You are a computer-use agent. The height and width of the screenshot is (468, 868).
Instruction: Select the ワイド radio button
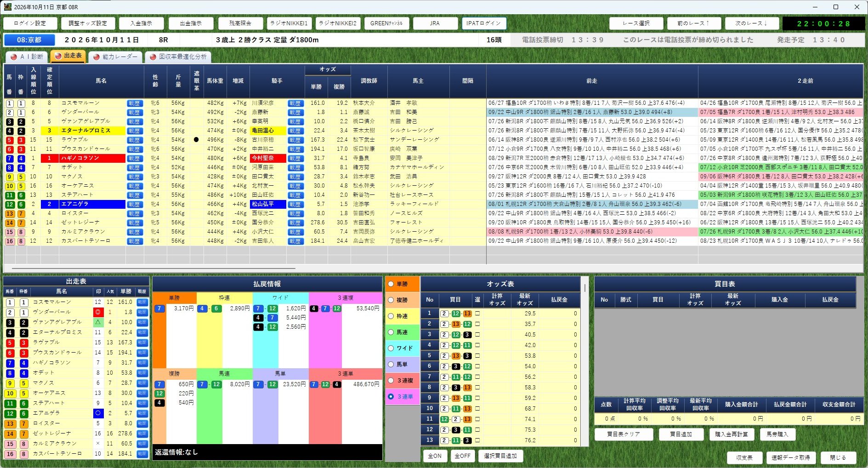(x=391, y=348)
